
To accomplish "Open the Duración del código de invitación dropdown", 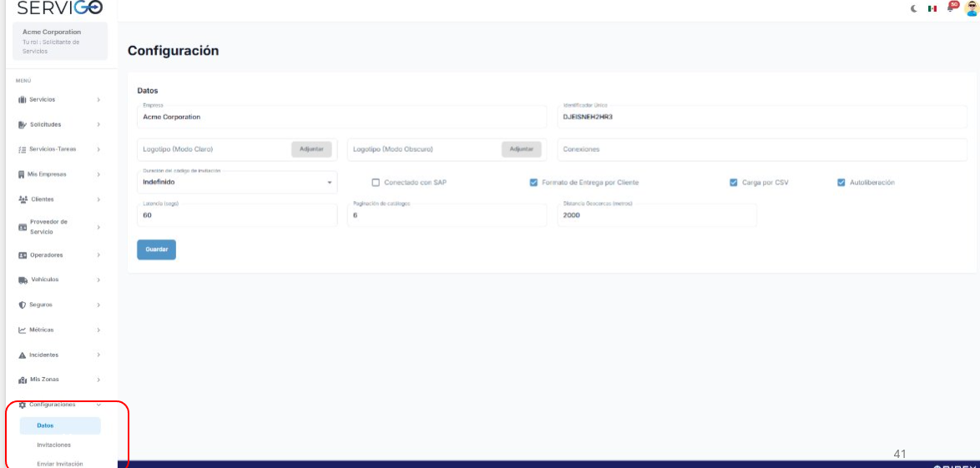I will pyautogui.click(x=238, y=183).
